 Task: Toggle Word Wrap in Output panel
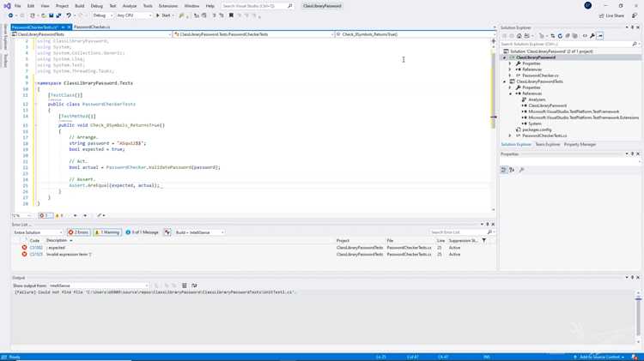click(194, 286)
